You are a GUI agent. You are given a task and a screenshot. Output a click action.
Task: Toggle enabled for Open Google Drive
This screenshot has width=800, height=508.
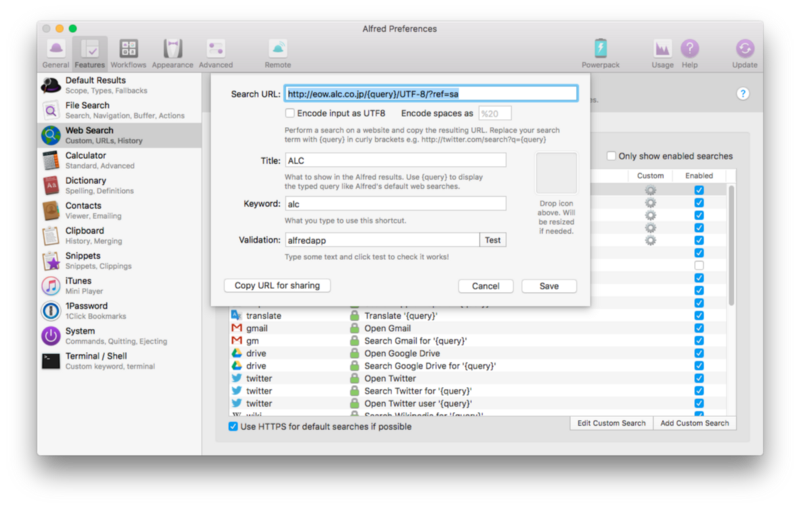(699, 353)
